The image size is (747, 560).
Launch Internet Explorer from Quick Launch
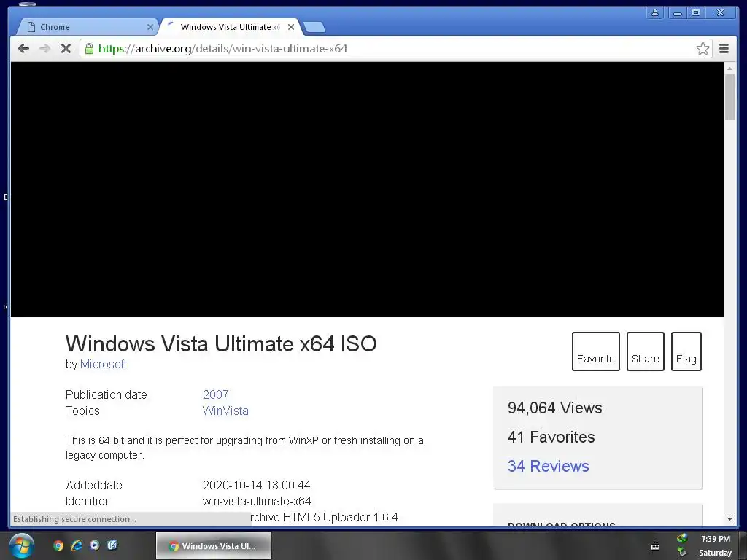(x=77, y=545)
